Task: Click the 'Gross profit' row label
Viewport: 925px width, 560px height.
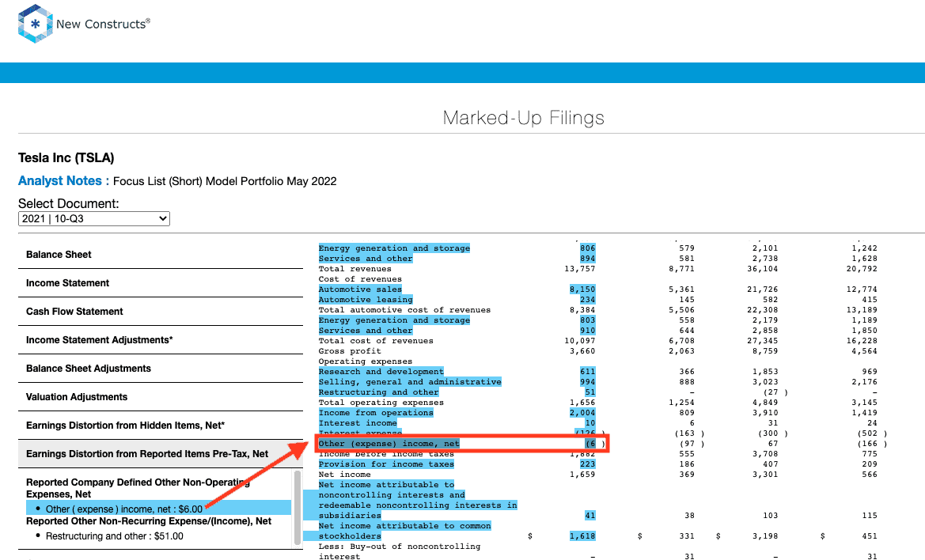Action: click(x=350, y=351)
